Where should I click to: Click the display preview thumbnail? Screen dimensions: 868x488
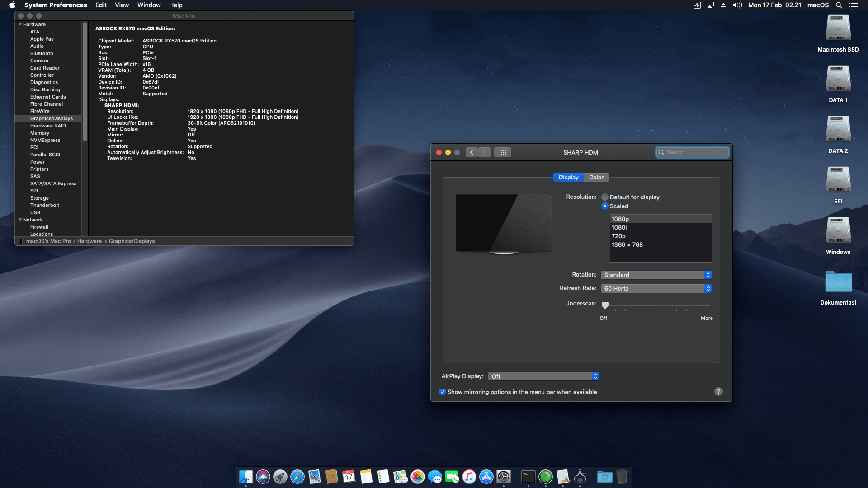(504, 224)
